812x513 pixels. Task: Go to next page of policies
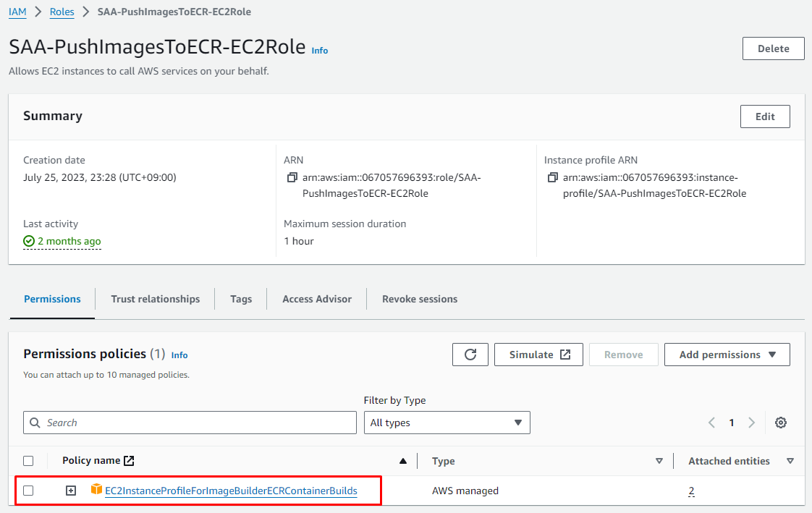click(x=752, y=423)
